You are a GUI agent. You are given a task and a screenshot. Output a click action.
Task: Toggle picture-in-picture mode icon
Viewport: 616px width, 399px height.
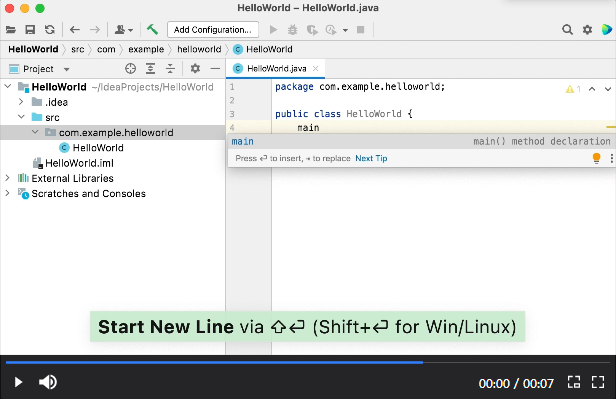click(574, 382)
